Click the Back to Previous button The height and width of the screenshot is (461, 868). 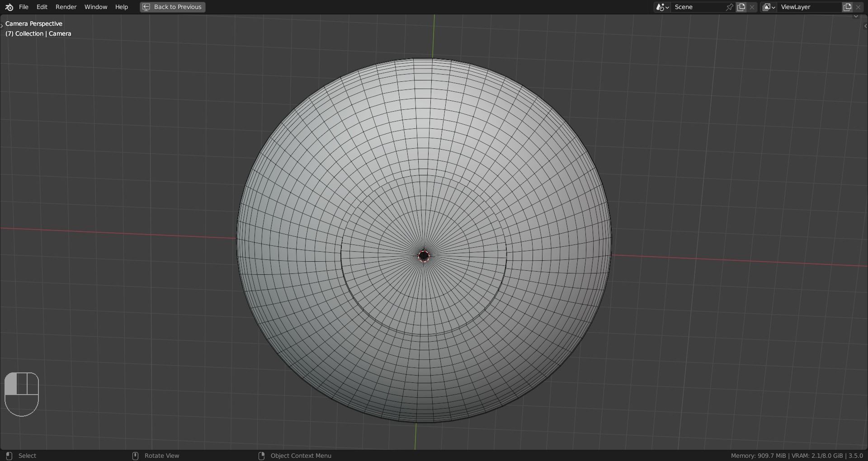(x=173, y=7)
